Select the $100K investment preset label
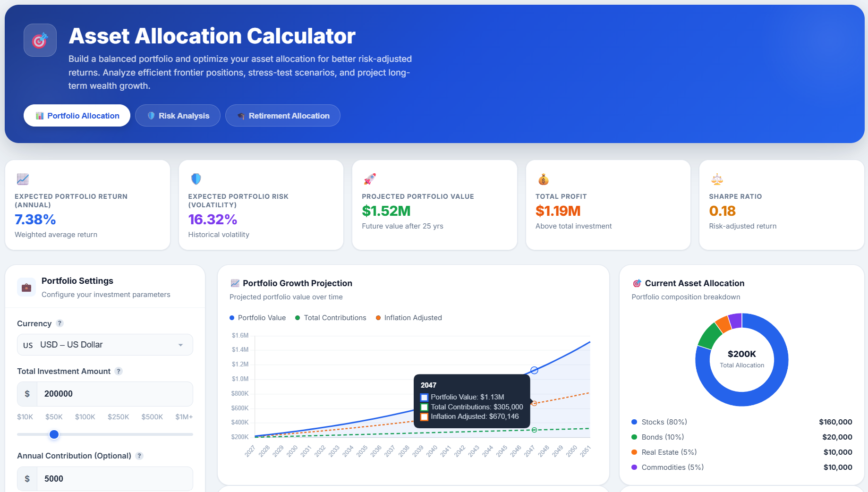This screenshot has height=492, width=868. click(85, 417)
